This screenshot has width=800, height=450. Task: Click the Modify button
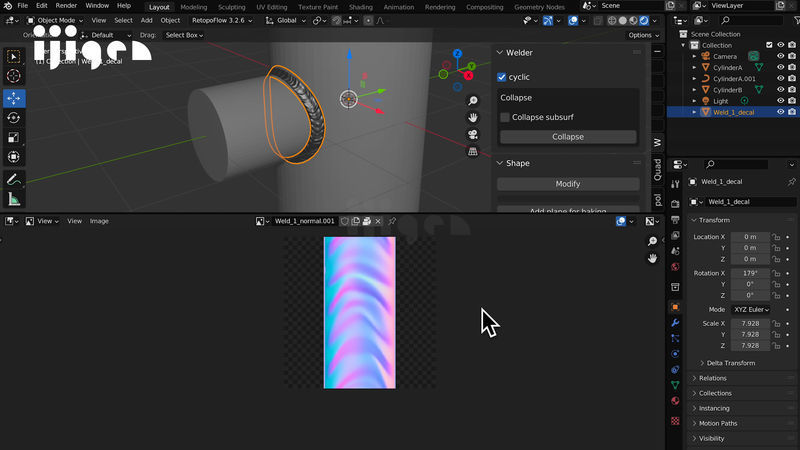(x=568, y=184)
